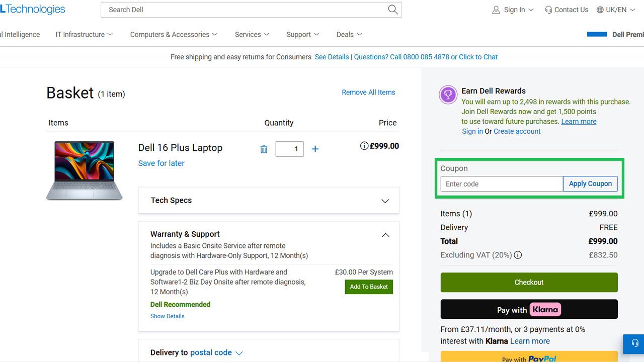
Task: Click the UK/EN globe icon
Action: [600, 10]
